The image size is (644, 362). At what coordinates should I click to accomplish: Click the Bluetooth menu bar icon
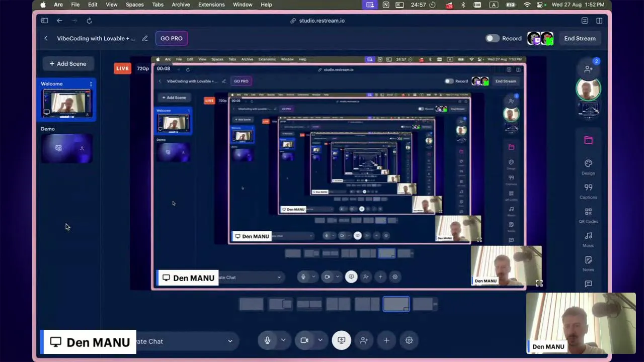click(463, 5)
